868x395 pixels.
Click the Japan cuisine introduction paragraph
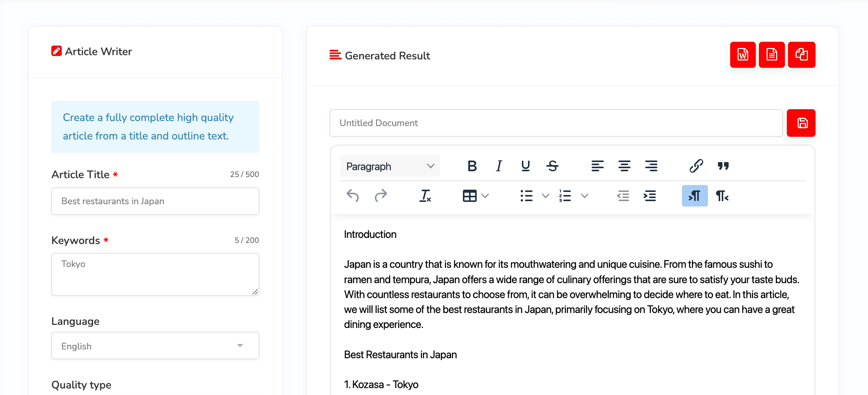[571, 294]
